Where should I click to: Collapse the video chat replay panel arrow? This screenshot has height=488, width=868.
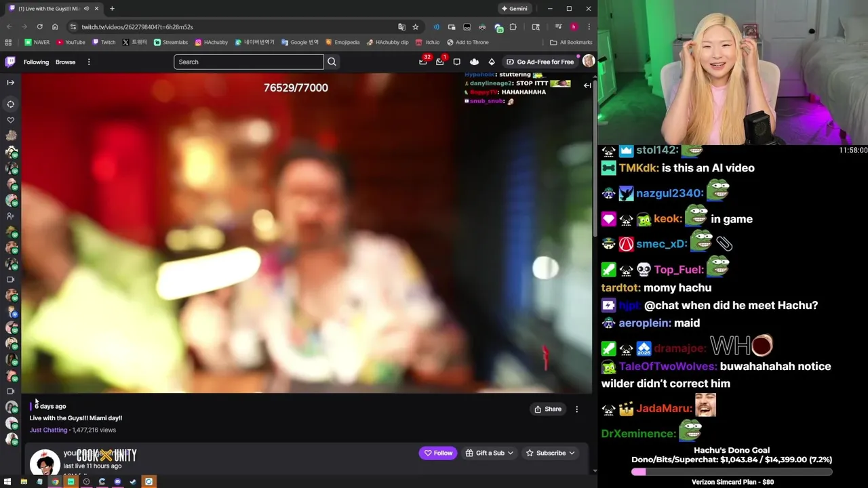[587, 85]
